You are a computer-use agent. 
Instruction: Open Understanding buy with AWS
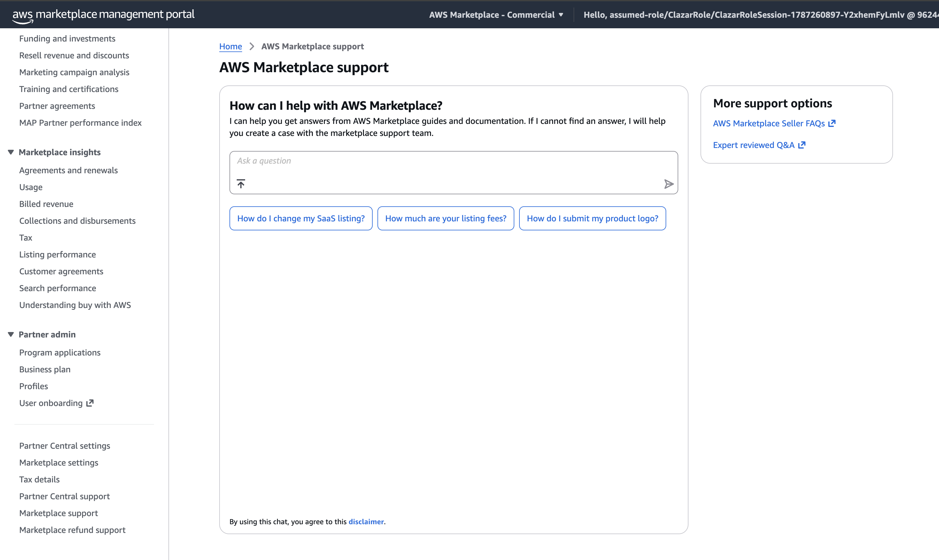pos(75,305)
